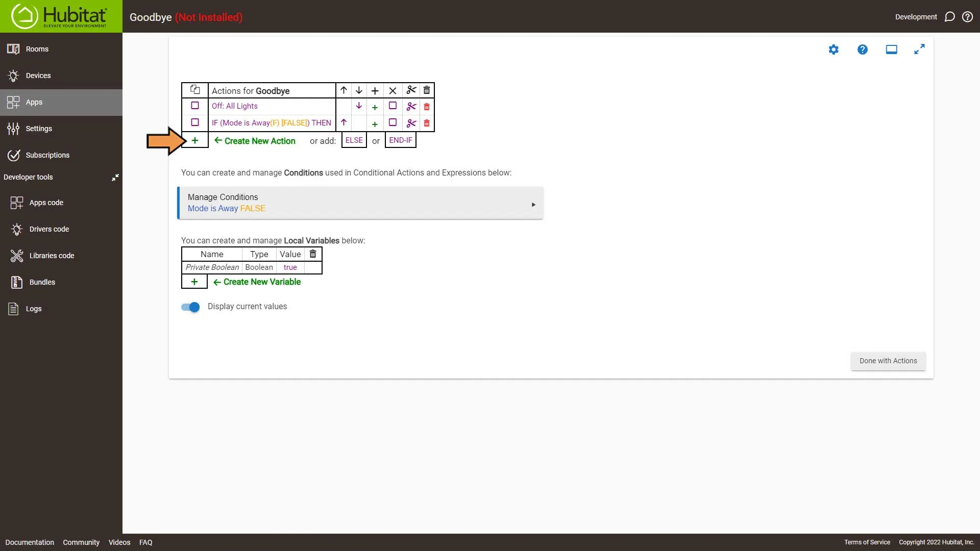Check the Off All Lights action checkbox
The height and width of the screenshot is (551, 980).
tap(194, 106)
